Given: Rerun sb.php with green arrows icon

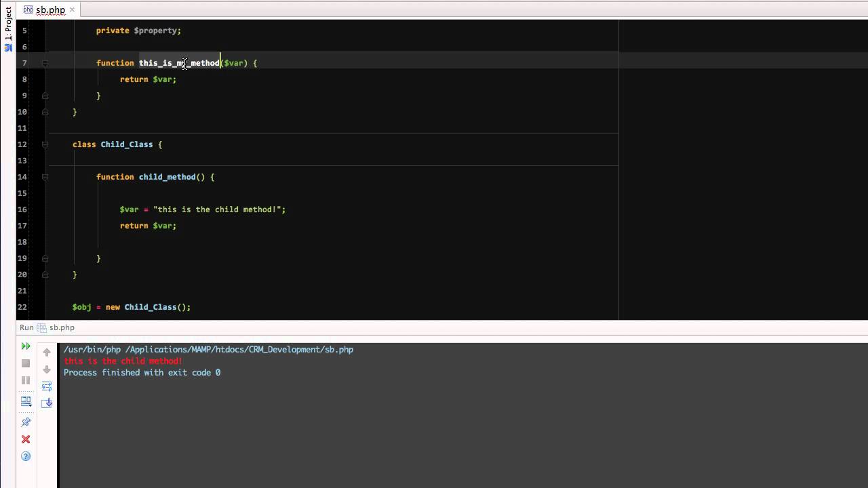Looking at the screenshot, I should [x=26, y=346].
